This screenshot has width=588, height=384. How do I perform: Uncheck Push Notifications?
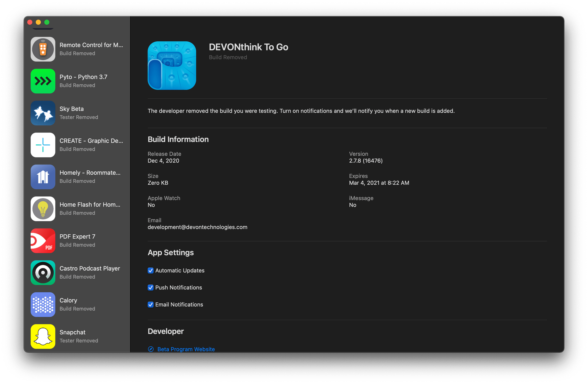coord(150,287)
